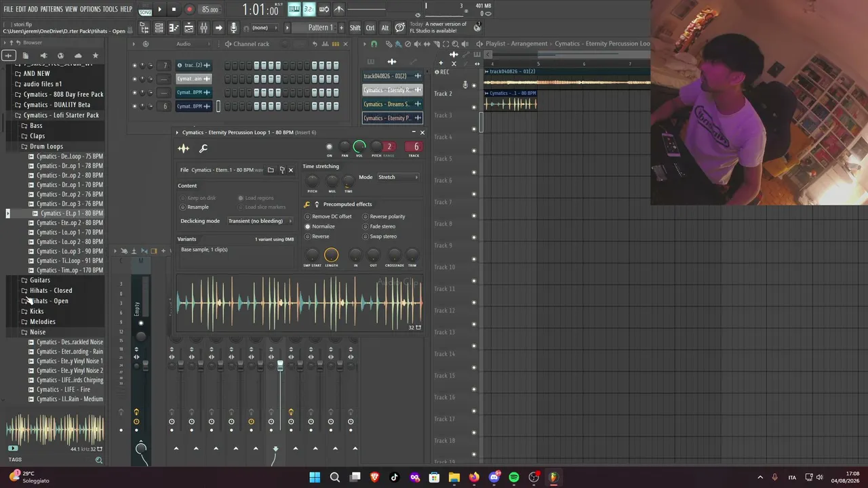
Task: Open the OPTIONS menu
Action: pyautogui.click(x=90, y=9)
